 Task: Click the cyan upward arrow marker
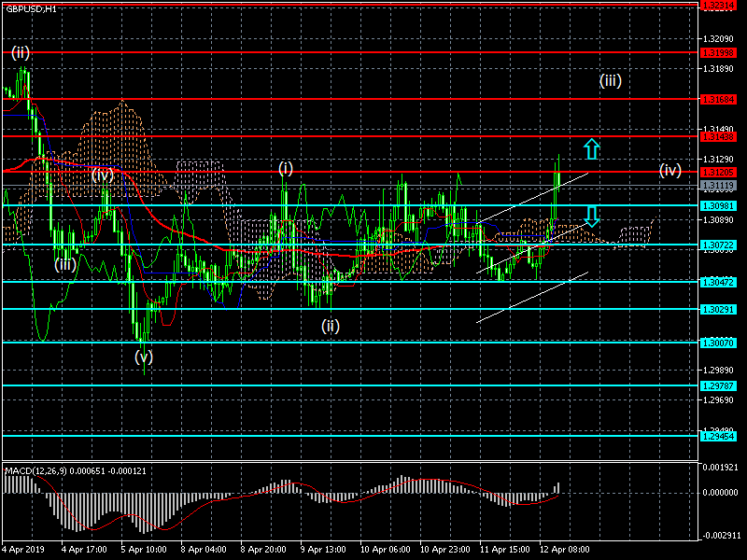click(590, 147)
